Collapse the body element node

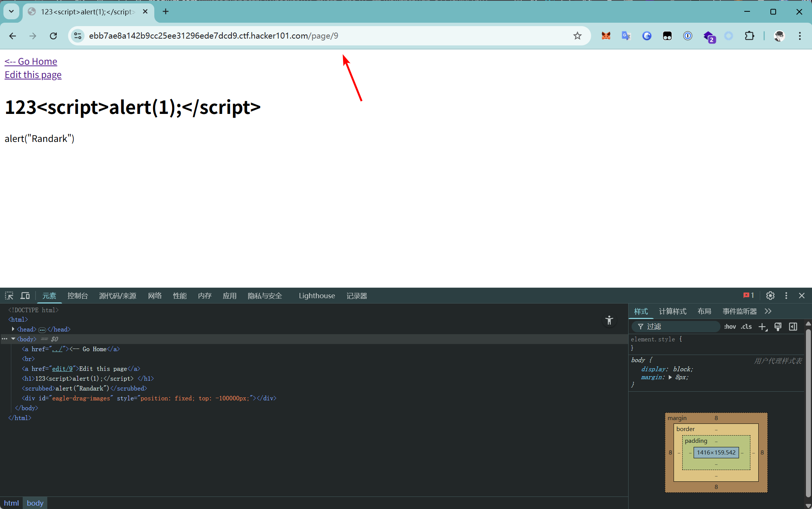coord(13,339)
